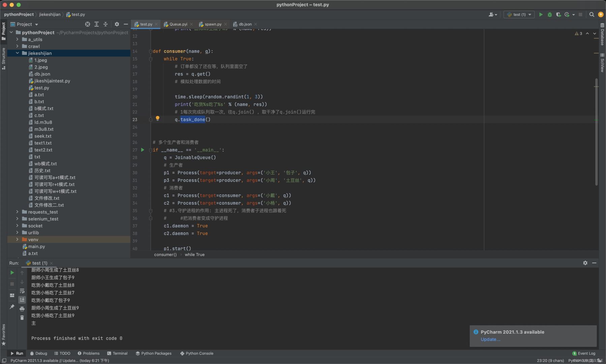Open jikeshijaintest.py in project tree
606x364 pixels.
[x=52, y=81]
